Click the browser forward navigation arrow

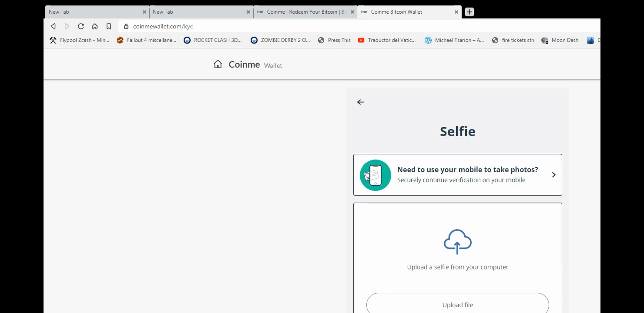(x=67, y=26)
